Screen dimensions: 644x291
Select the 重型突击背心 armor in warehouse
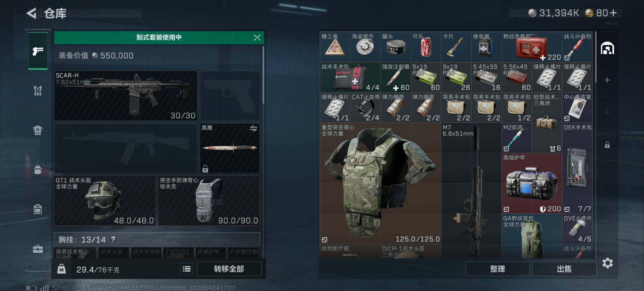(380, 183)
